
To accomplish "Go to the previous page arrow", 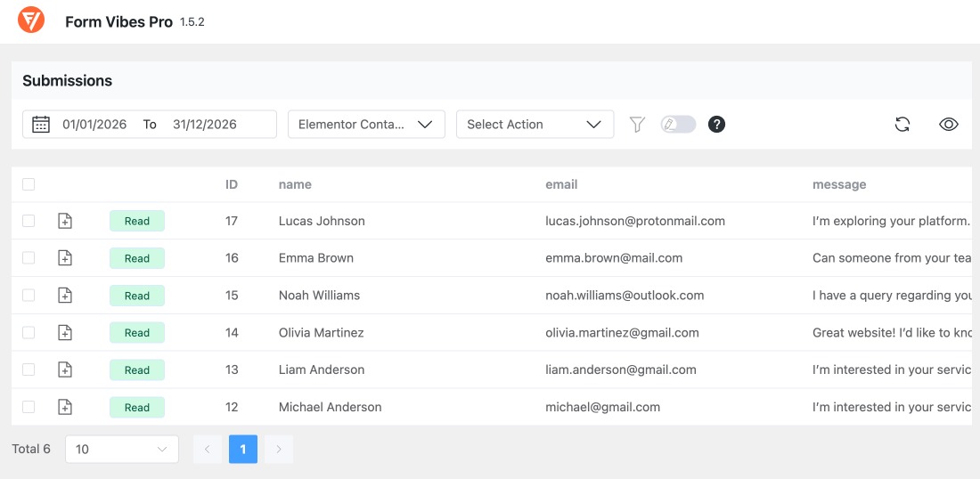I will pyautogui.click(x=208, y=449).
